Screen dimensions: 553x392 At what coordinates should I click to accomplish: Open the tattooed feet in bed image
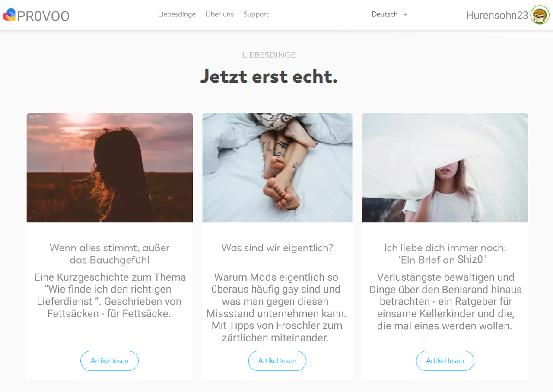(277, 168)
